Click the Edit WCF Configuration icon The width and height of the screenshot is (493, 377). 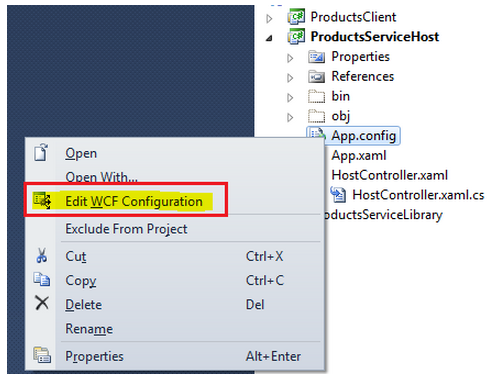click(x=42, y=200)
